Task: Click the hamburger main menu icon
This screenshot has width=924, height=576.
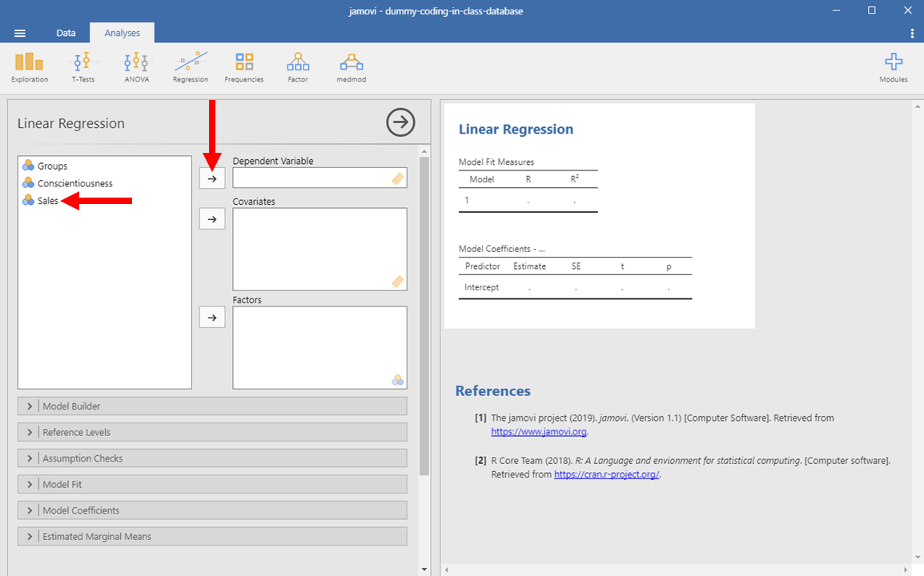Action: point(20,33)
